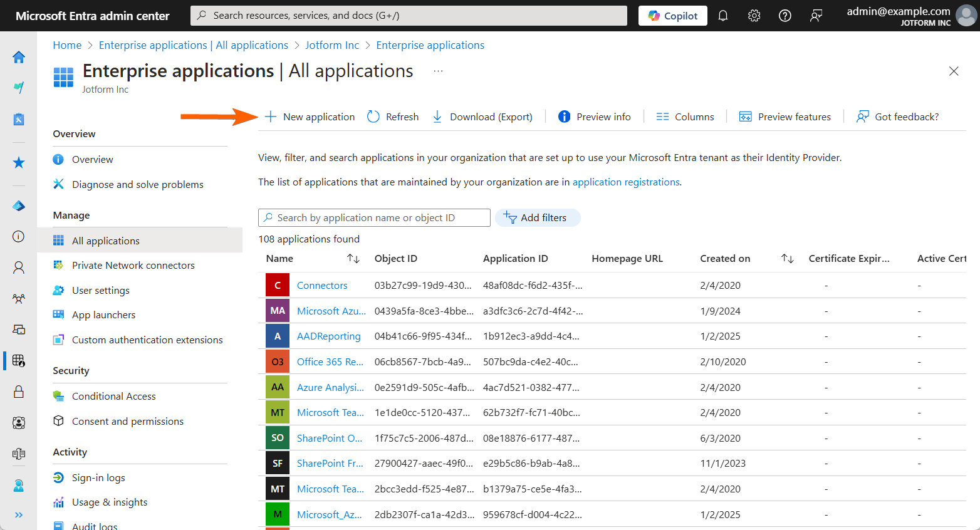Click the lock icon in left rail
The height and width of the screenshot is (530, 980).
coord(19,392)
